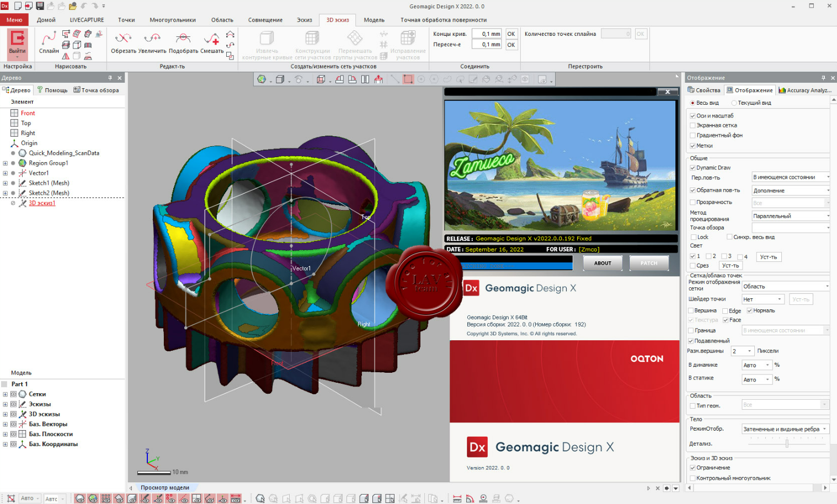837x504 pixels.
Task: Expand the Region Group1 tree node
Action: coord(6,163)
